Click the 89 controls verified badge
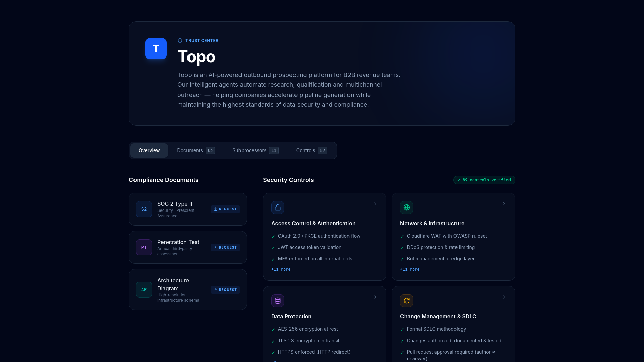644x362 pixels. [x=484, y=180]
